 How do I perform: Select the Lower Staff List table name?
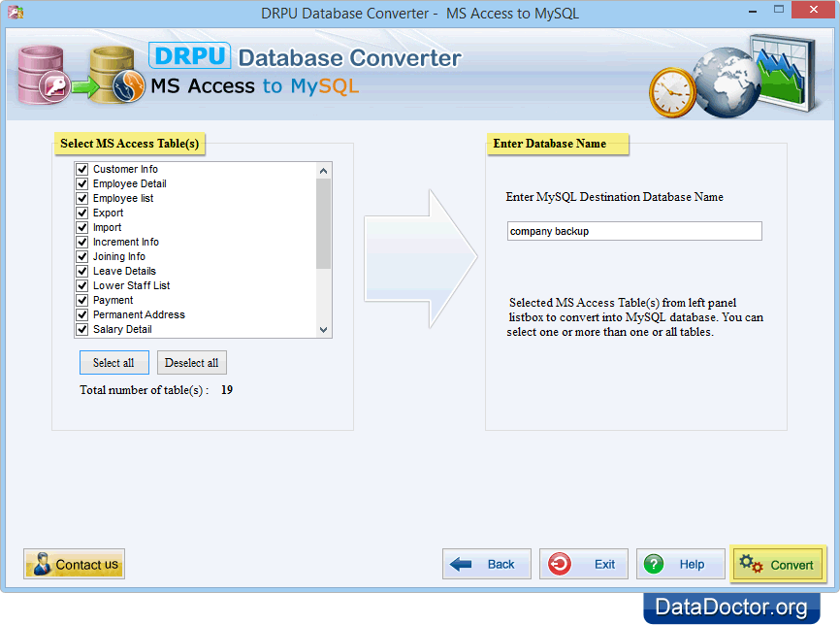pyautogui.click(x=131, y=285)
